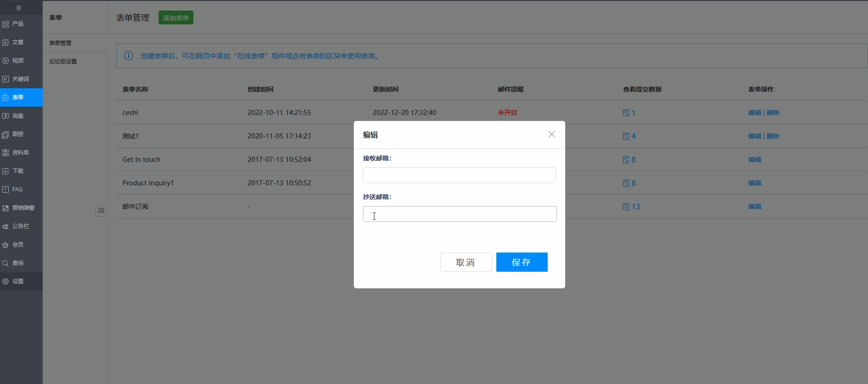Click 取消 to dismiss the dialog

466,262
